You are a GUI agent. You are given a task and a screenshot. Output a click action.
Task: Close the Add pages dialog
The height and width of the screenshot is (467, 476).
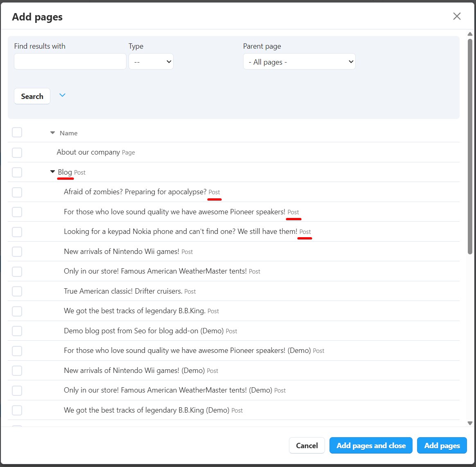tap(457, 16)
